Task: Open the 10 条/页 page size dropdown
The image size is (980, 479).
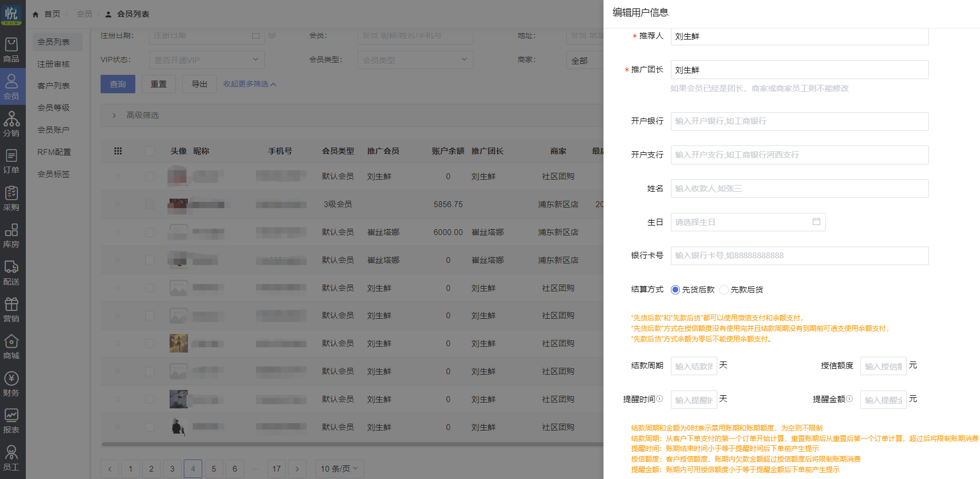Action: [339, 468]
